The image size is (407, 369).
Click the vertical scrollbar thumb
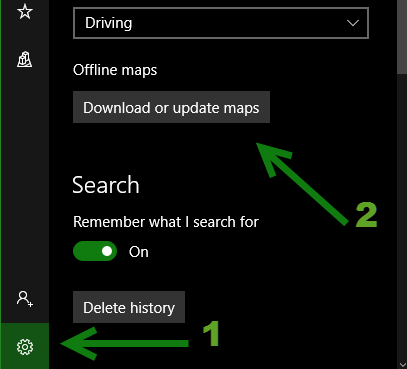[x=402, y=37]
